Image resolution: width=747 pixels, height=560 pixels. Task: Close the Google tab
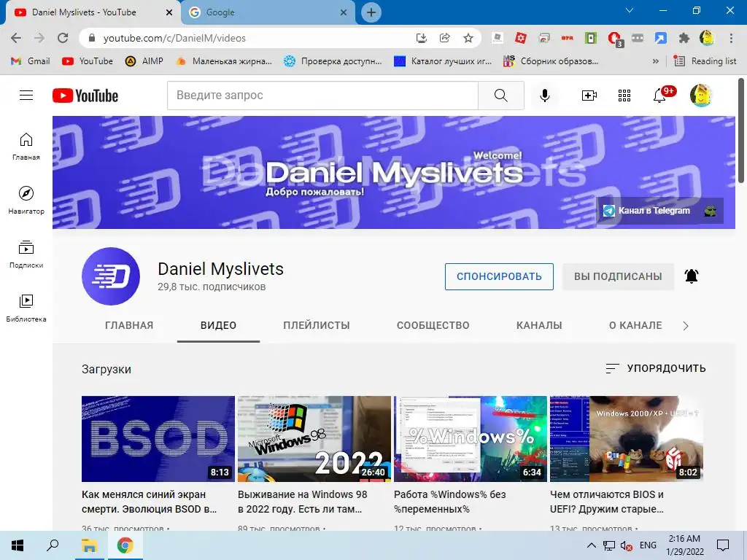(x=344, y=13)
